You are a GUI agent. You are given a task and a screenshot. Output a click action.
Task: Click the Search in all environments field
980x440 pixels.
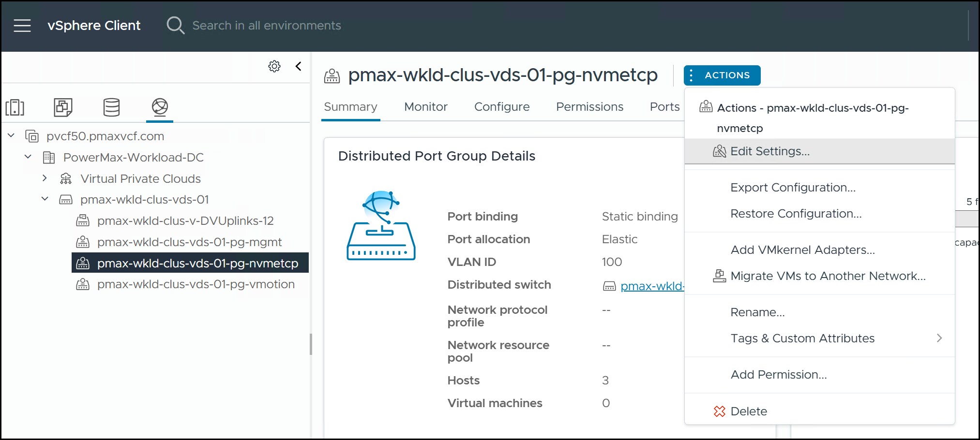tap(266, 26)
